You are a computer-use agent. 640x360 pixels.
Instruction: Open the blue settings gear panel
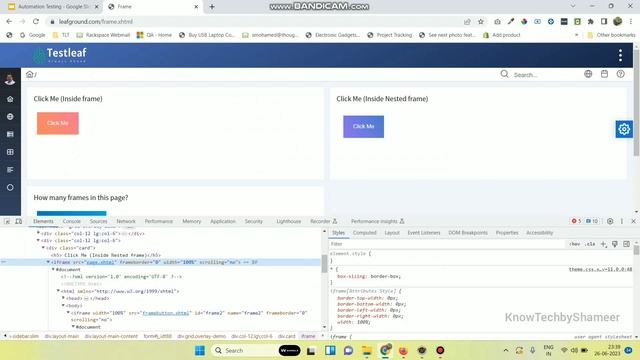click(x=624, y=129)
